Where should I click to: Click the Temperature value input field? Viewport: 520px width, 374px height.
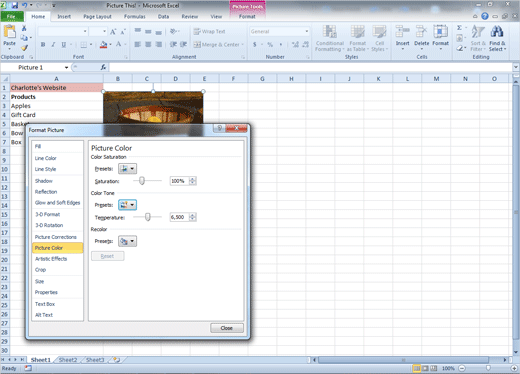(x=179, y=217)
